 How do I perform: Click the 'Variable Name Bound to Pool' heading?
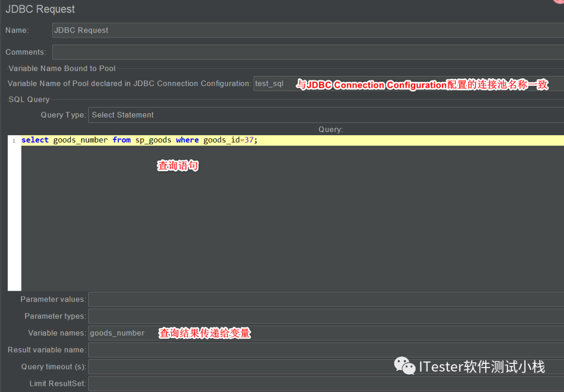62,68
